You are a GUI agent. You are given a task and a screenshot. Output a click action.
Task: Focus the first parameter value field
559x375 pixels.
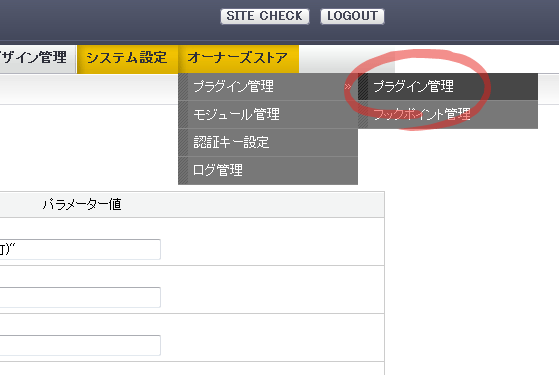[80, 249]
